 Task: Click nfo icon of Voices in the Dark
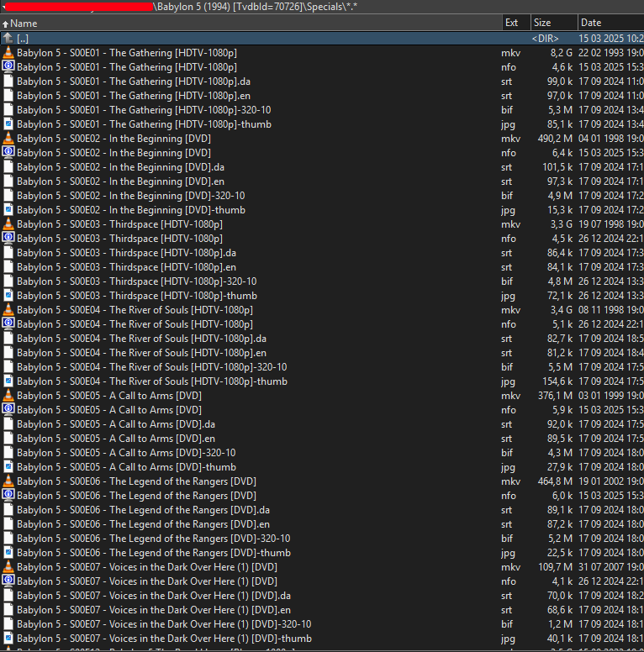[8, 581]
